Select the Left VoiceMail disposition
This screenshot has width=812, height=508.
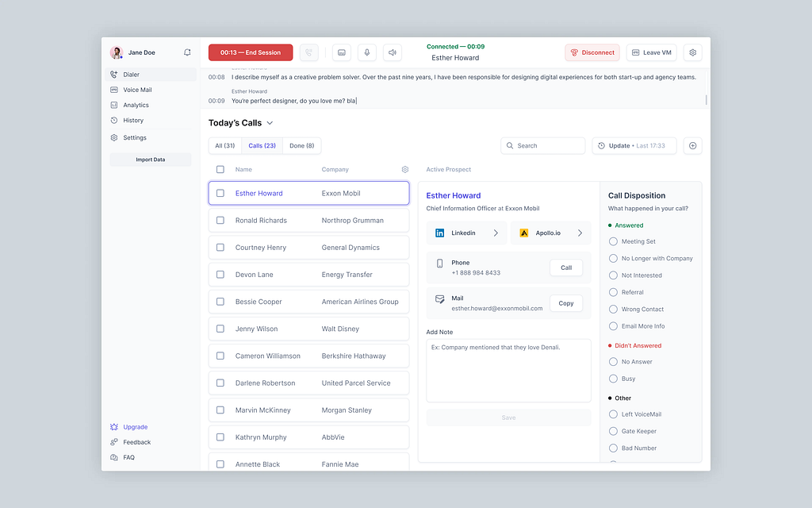pos(613,414)
